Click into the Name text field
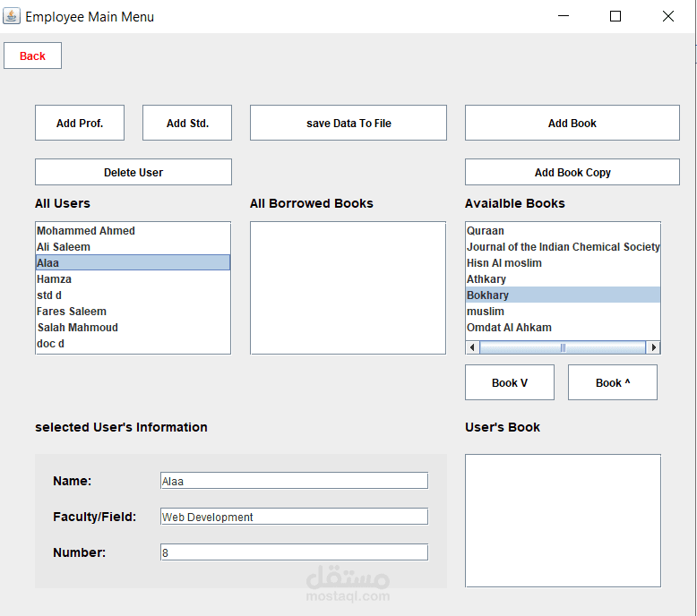This screenshot has width=697, height=616. (x=294, y=481)
